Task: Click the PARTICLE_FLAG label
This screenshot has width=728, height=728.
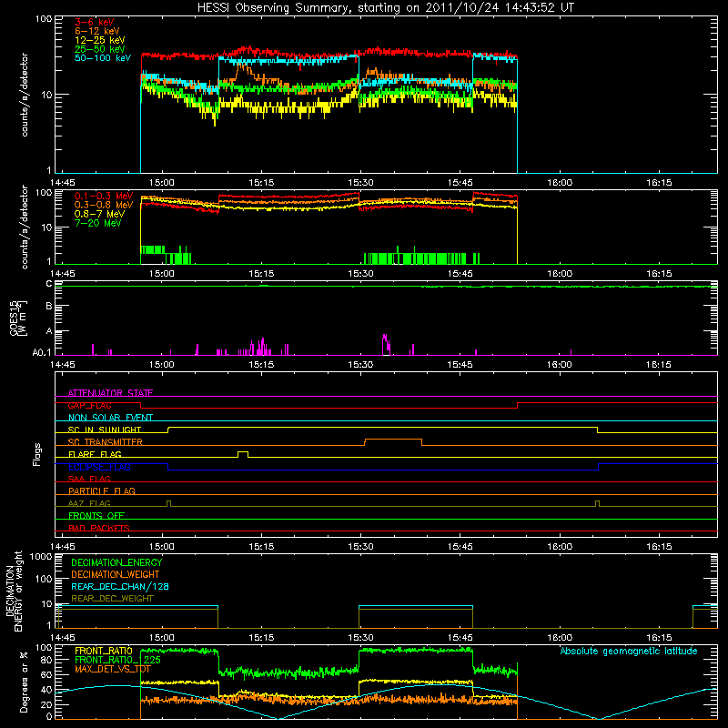Action: click(x=101, y=490)
